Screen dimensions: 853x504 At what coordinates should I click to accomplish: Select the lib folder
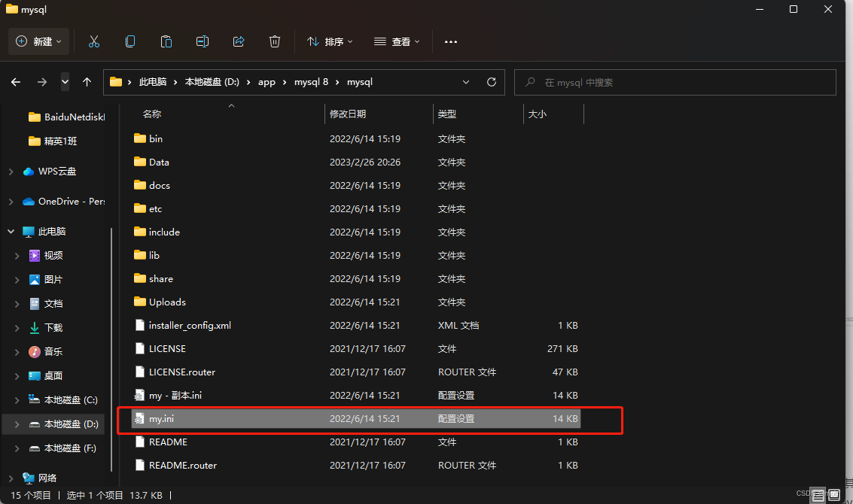pos(154,255)
